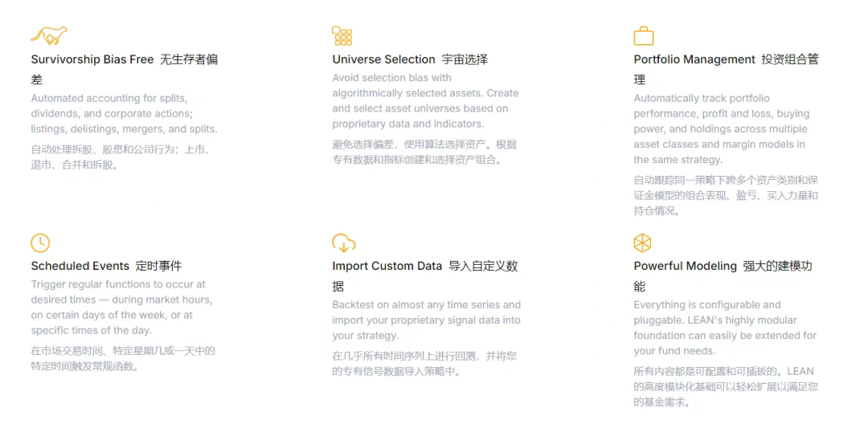
Task: Click the clock icon above Scheduled Events
Action: click(40, 243)
